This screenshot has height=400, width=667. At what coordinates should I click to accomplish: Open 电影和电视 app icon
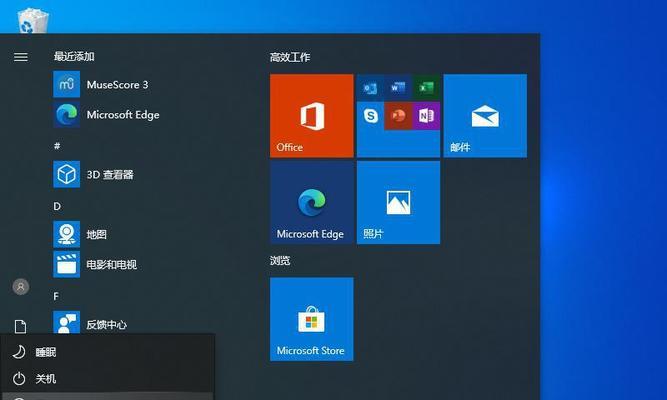pos(66,264)
